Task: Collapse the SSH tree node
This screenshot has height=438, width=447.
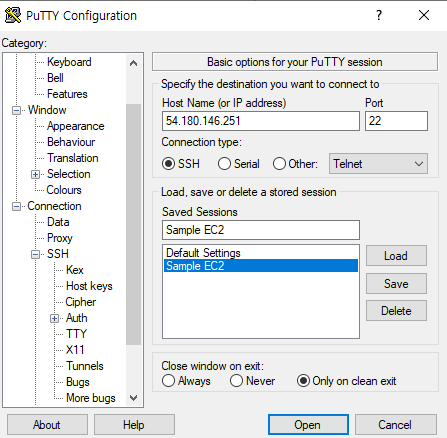Action: point(35,255)
